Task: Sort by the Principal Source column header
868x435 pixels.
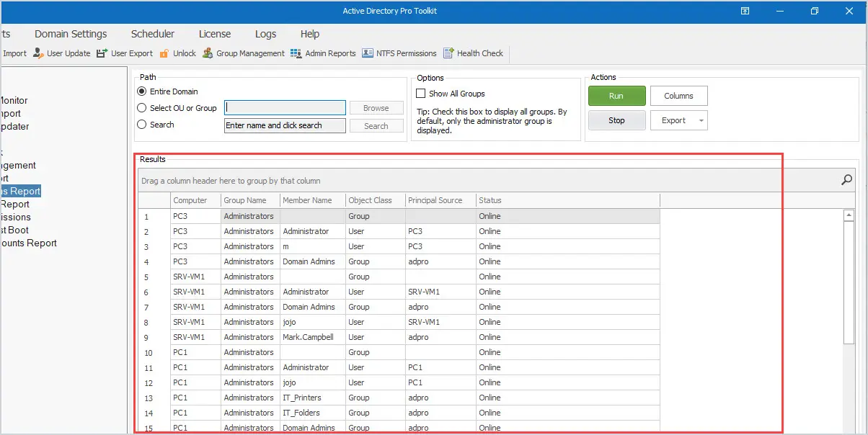Action: point(440,200)
